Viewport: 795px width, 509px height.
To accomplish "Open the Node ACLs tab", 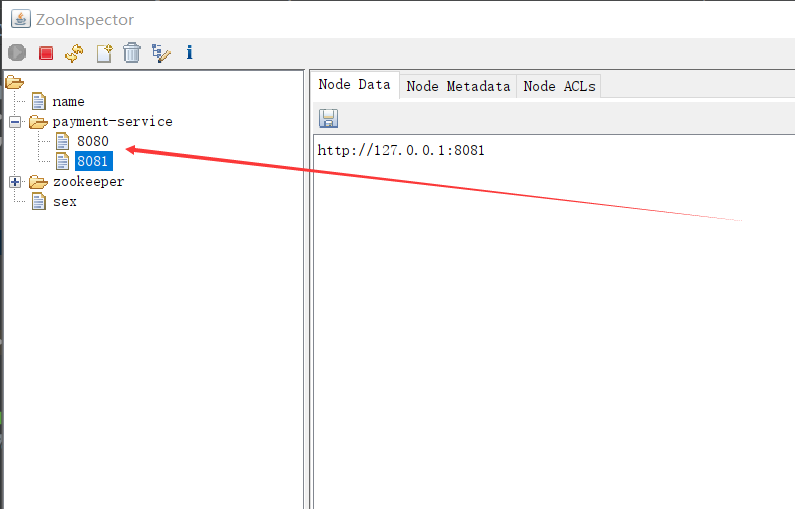I will (x=559, y=86).
